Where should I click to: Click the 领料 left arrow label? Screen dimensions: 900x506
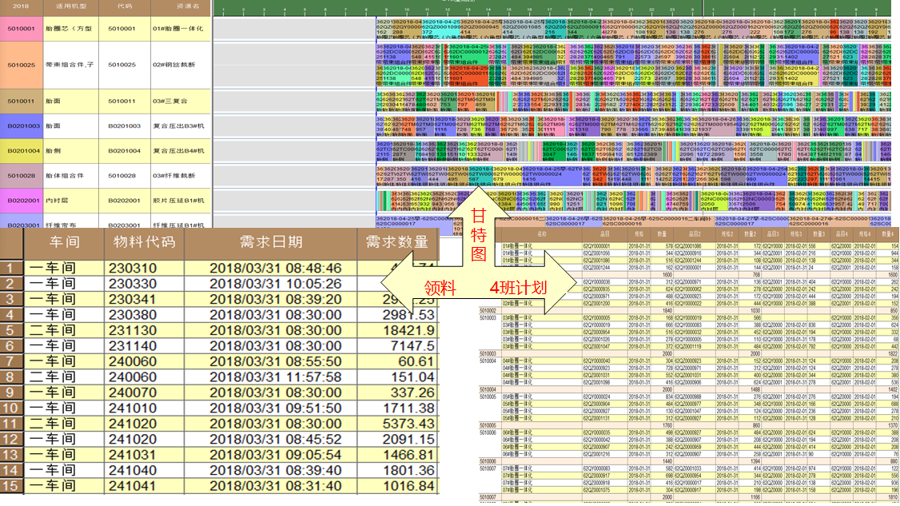(x=438, y=287)
